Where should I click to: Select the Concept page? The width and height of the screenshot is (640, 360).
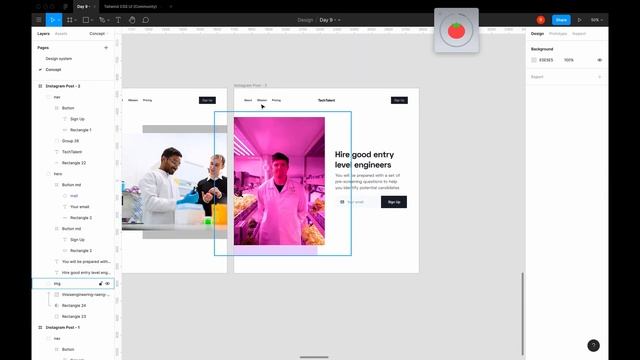(x=53, y=70)
